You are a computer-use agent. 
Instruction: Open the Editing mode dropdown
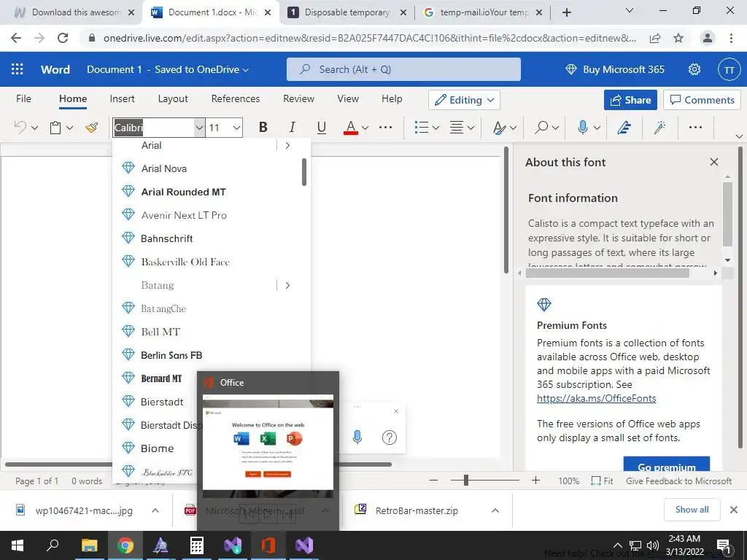click(464, 100)
